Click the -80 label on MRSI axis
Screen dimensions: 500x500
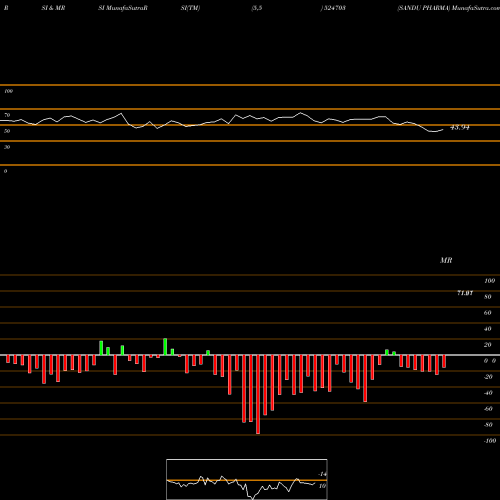click(488, 425)
